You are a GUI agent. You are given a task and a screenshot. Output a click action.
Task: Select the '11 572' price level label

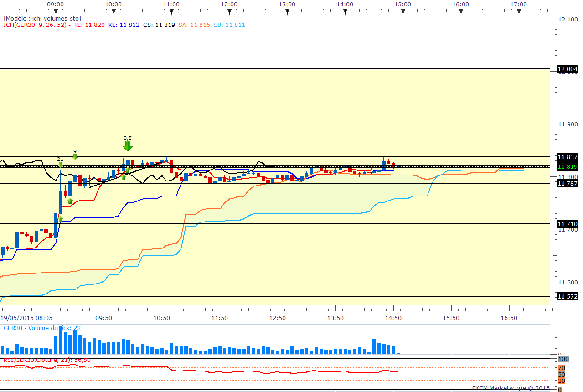click(568, 296)
